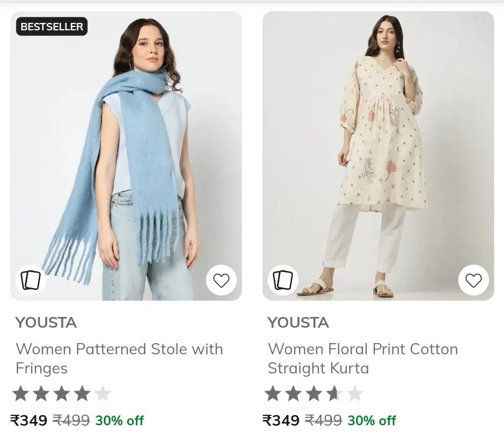504x436 pixels.
Task: Open Women Floral Print Cotton Straight Kurta title
Action: [x=363, y=359]
